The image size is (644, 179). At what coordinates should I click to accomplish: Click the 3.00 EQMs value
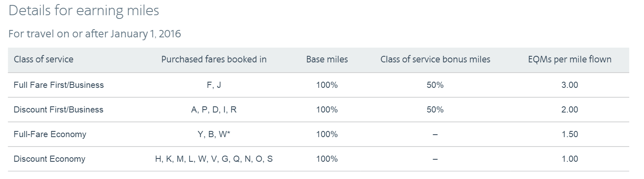coord(570,85)
